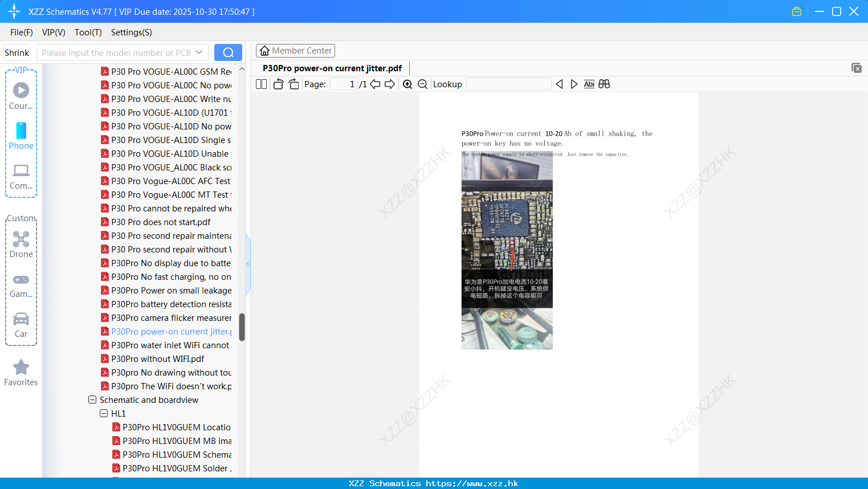The width and height of the screenshot is (868, 489).
Task: Zoom in on the PDF
Action: click(407, 84)
